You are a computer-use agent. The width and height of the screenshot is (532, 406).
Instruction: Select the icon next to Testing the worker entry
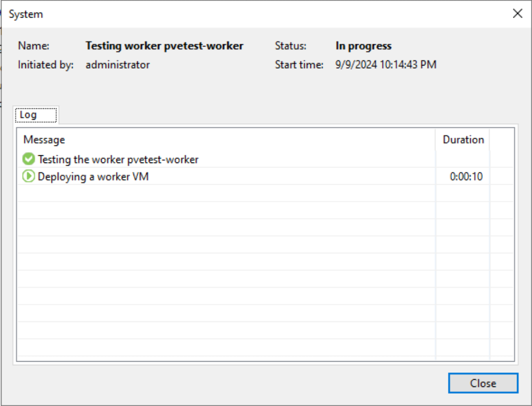pyautogui.click(x=29, y=159)
